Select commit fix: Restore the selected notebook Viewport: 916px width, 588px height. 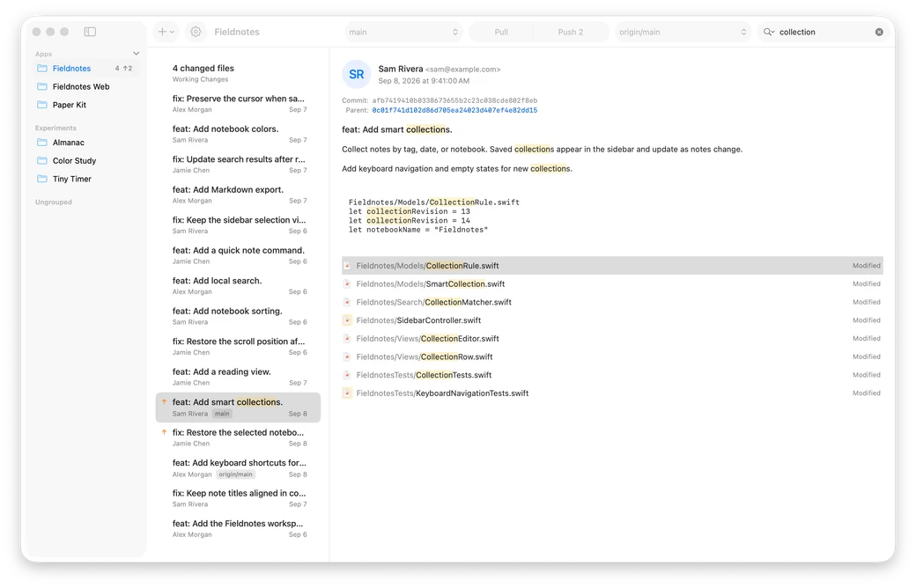click(x=238, y=437)
